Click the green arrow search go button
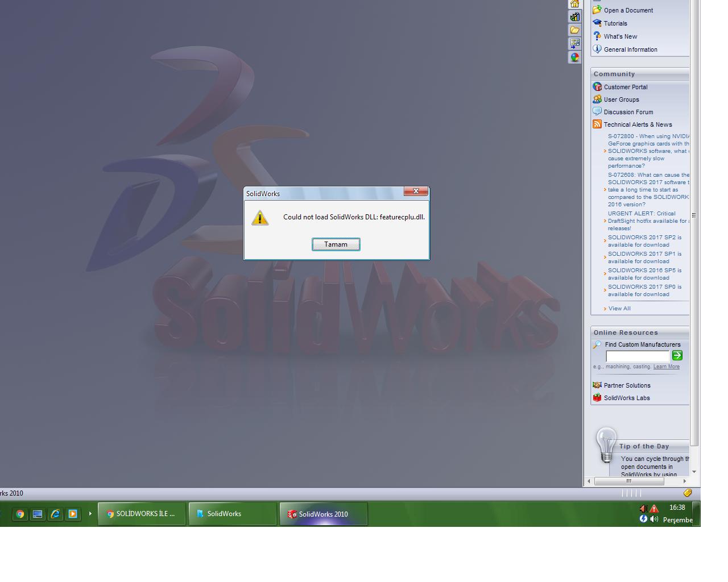728x582 pixels. pyautogui.click(x=677, y=356)
